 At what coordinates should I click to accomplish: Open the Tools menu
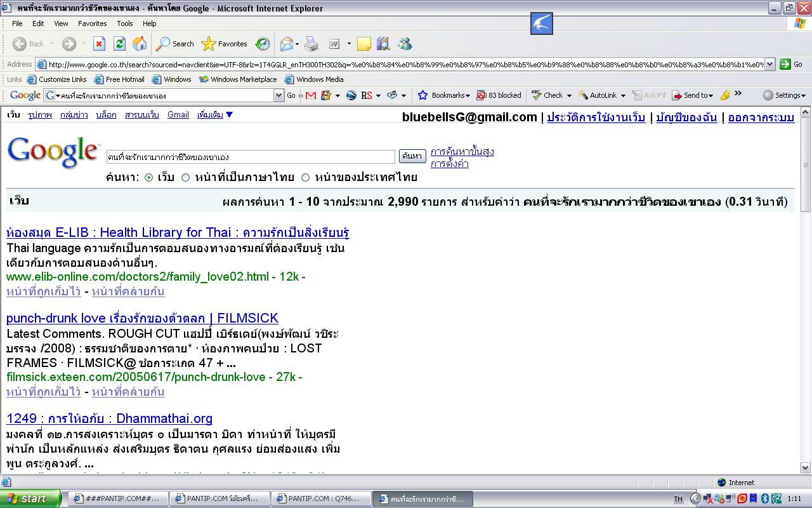[x=125, y=23]
